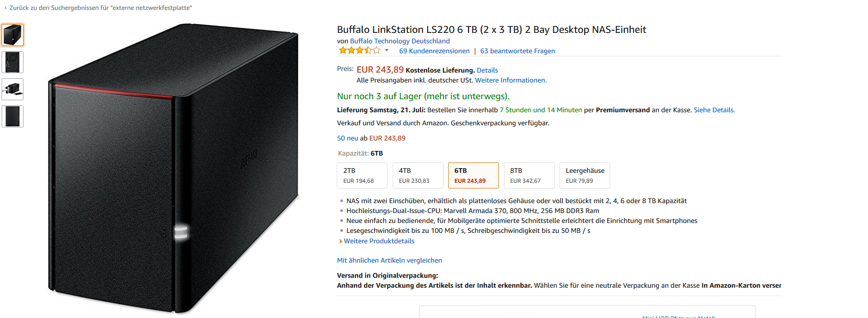868x318 pixels.
Task: Expand Weitere Produktdetails
Action: tap(379, 241)
